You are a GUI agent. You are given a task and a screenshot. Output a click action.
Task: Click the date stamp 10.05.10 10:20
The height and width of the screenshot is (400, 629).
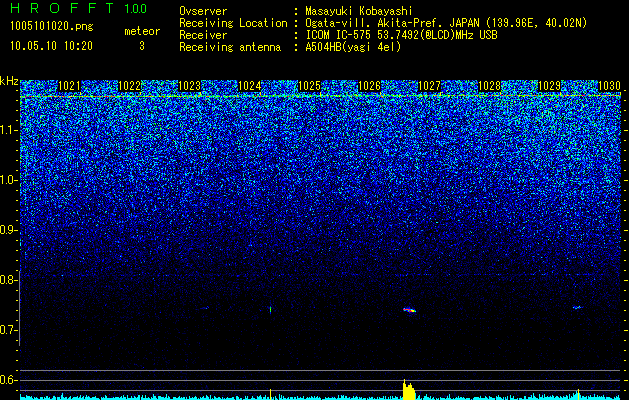[x=51, y=46]
